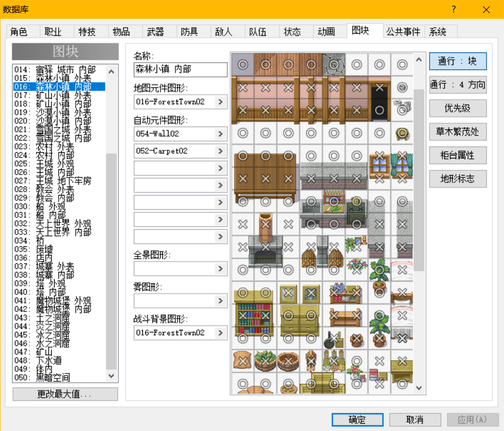Open the help question mark icon
Viewport: 504px width, 431px height.
coord(453,9)
